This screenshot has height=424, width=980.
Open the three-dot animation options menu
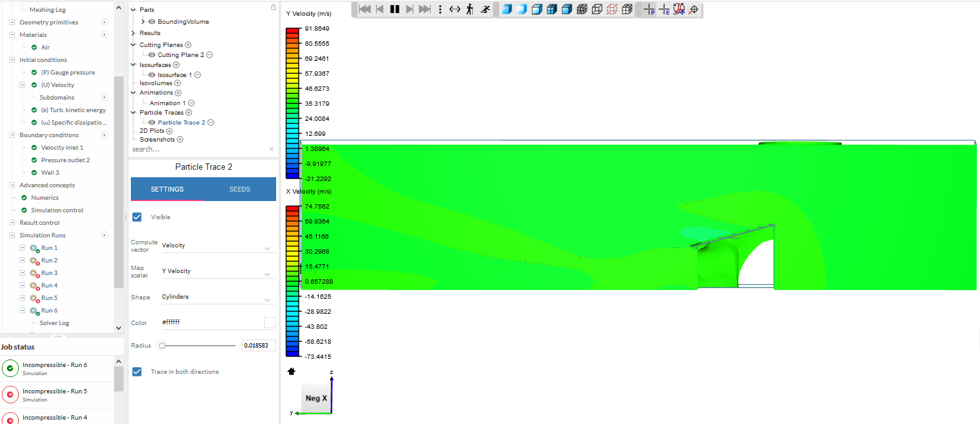440,9
